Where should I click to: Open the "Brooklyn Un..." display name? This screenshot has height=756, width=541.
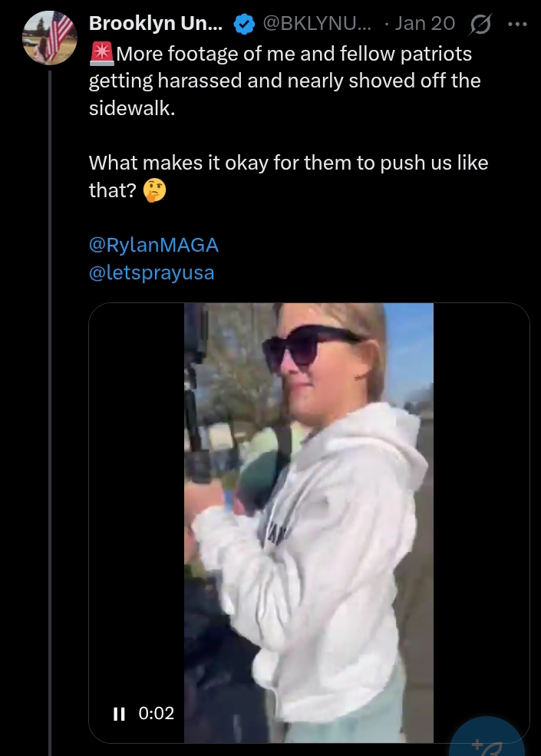tap(157, 24)
